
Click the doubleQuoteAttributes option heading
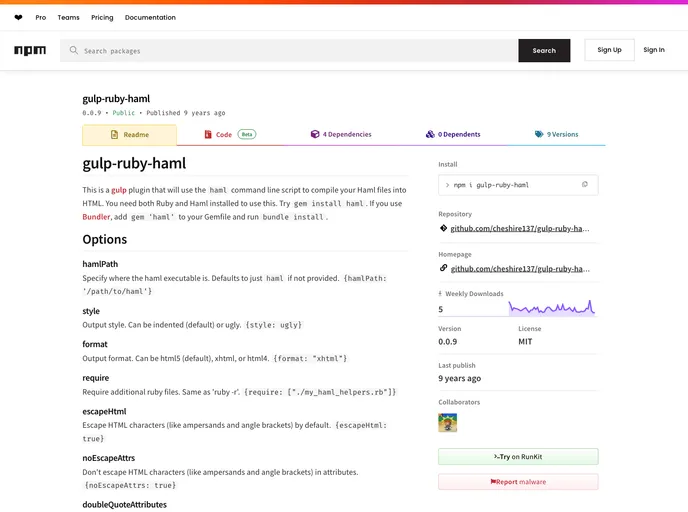125,505
